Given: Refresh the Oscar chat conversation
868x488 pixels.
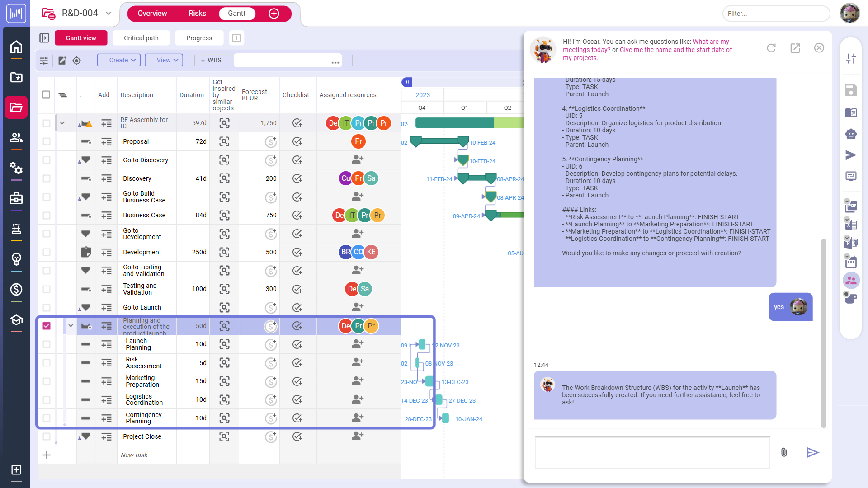Looking at the screenshot, I should coord(771,48).
